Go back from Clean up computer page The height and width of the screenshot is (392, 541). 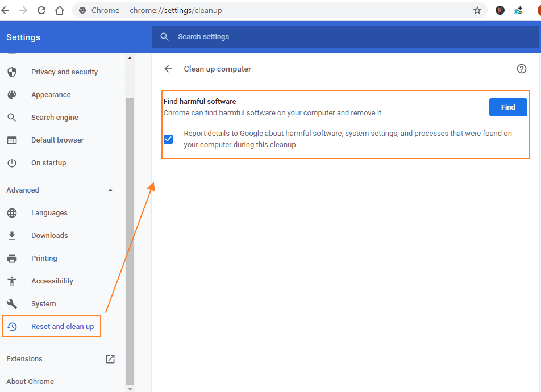[x=168, y=69]
